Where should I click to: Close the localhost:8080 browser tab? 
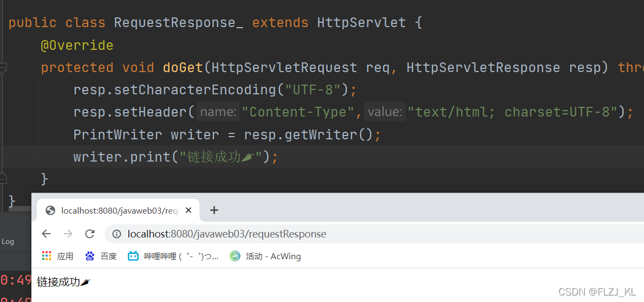[x=188, y=210]
